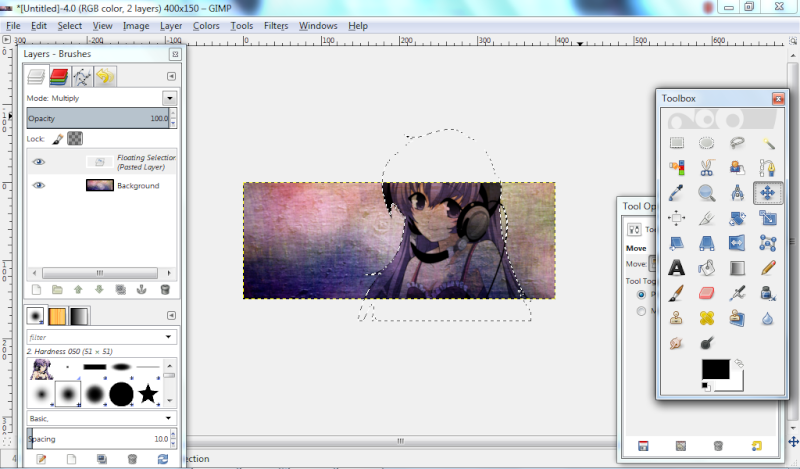
Task: Select the Text tool
Action: pyautogui.click(x=677, y=267)
